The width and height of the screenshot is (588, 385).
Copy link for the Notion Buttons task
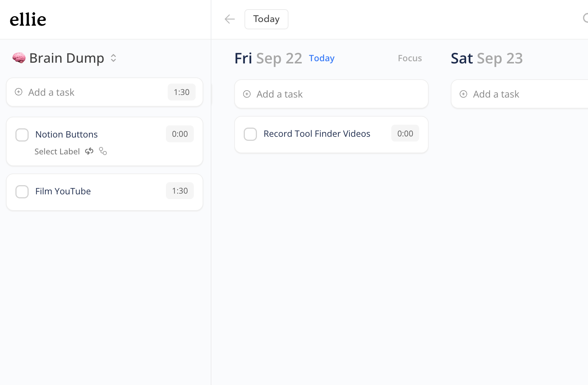click(102, 151)
